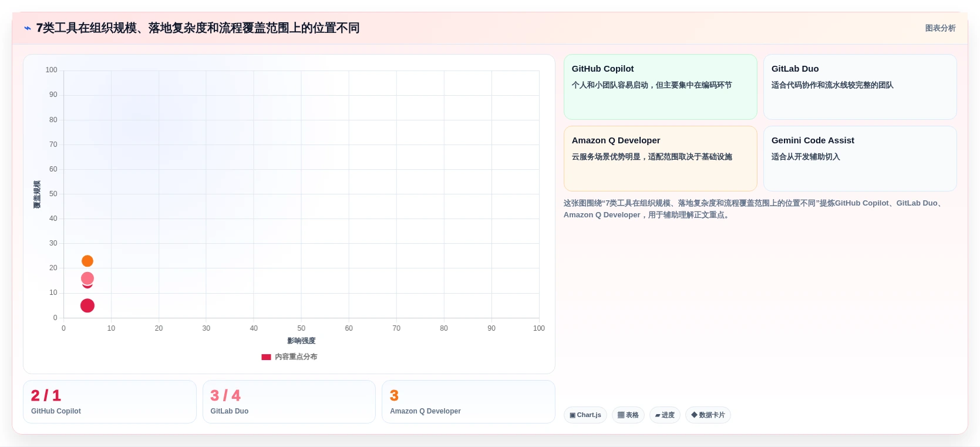Click the description 云服务场景优势明显
Screen dimensions: 980x447
652,157
